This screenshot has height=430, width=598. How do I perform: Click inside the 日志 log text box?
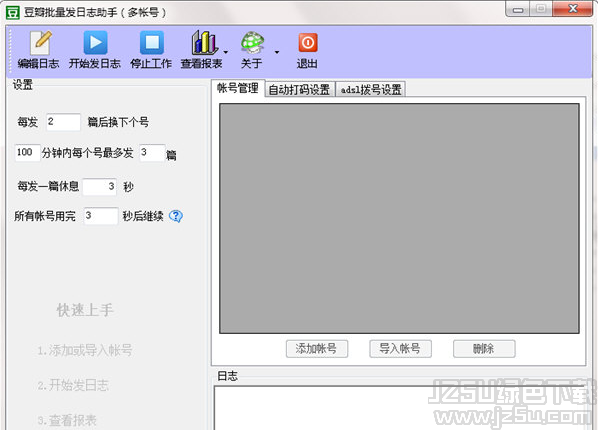pos(400,407)
